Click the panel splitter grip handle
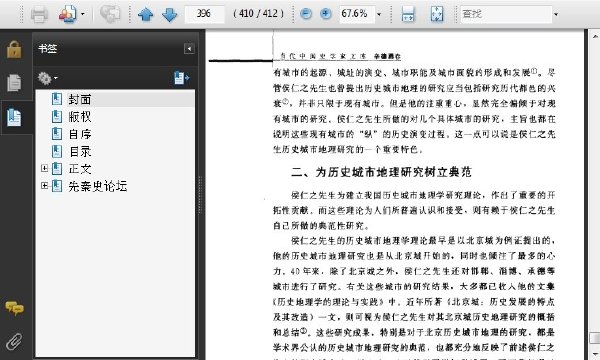600x360 pixels. pos(200,195)
